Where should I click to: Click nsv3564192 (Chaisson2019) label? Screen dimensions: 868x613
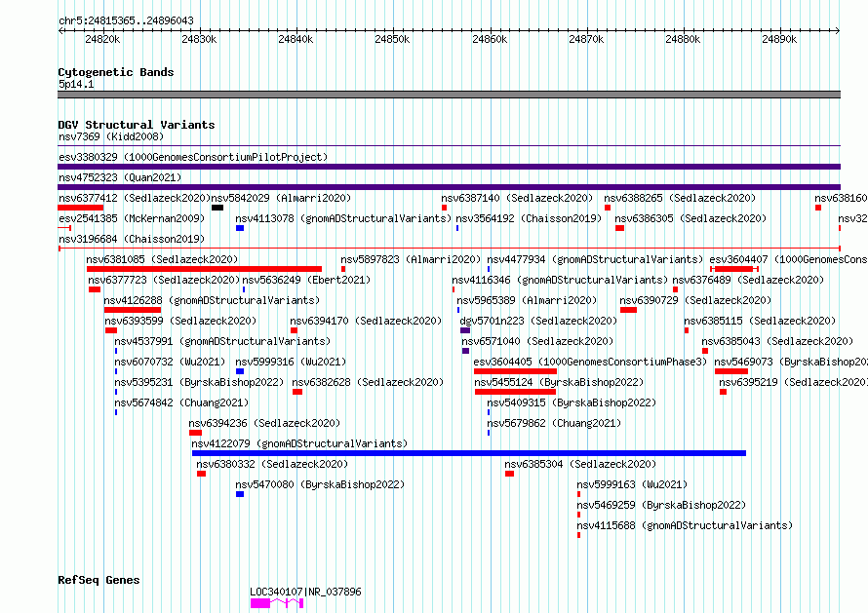529,218
